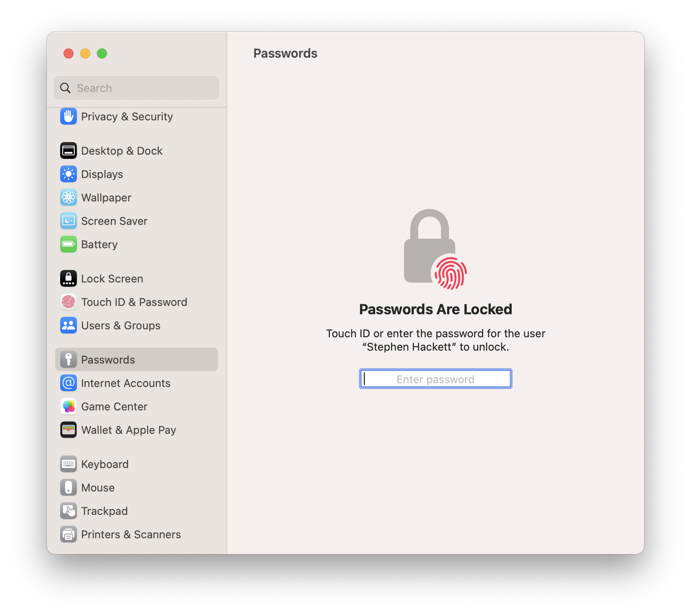Viewport: 691px width, 616px height.
Task: Go to Lock Screen settings
Action: coord(112,279)
